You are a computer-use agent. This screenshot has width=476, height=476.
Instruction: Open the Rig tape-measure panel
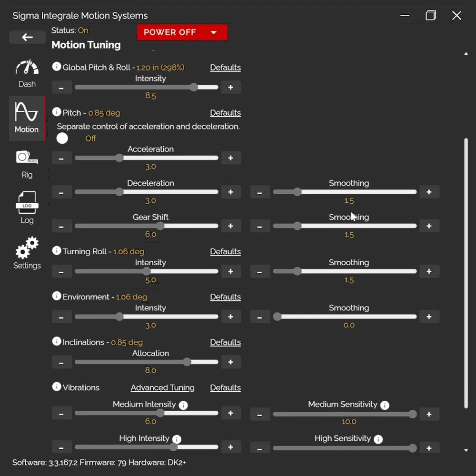pos(27,164)
